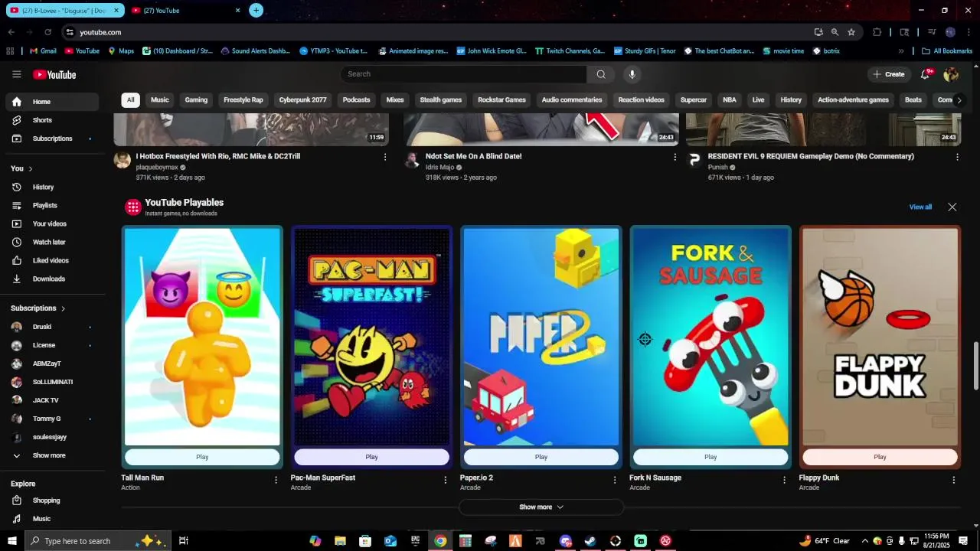The width and height of the screenshot is (980, 551).
Task: Open All Bookmarks folder
Action: (947, 51)
